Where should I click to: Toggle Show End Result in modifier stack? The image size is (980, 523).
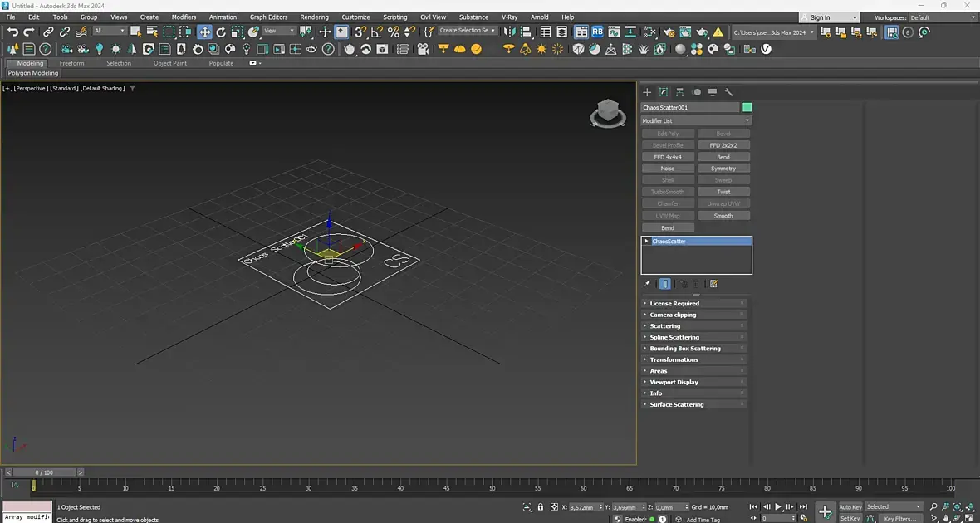point(665,284)
